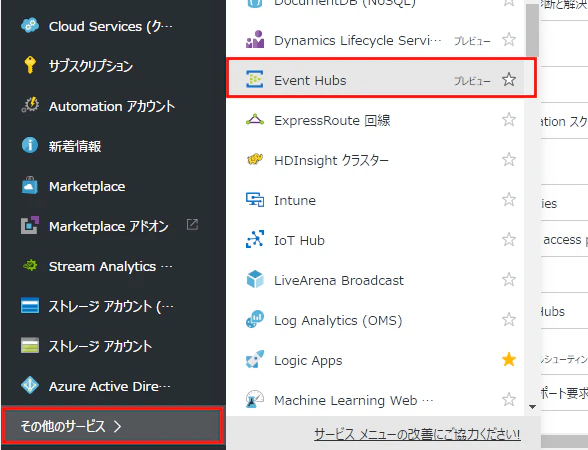Click the green ストレージ アカウント icon
Viewport: 588px width, 450px height.
pos(30,346)
